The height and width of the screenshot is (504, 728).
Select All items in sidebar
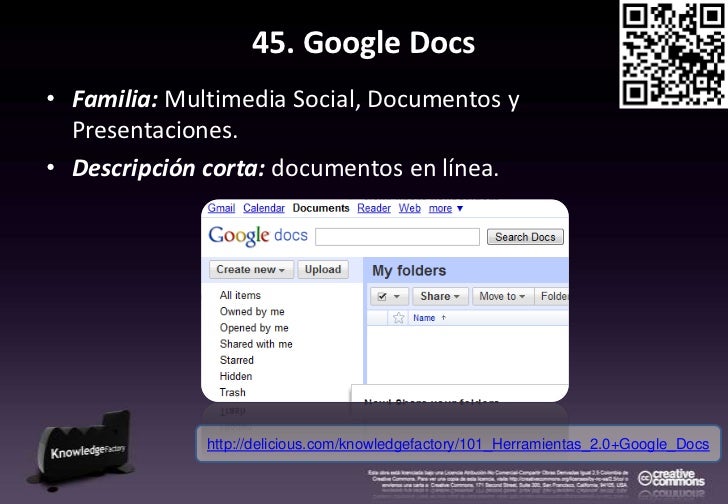click(240, 295)
